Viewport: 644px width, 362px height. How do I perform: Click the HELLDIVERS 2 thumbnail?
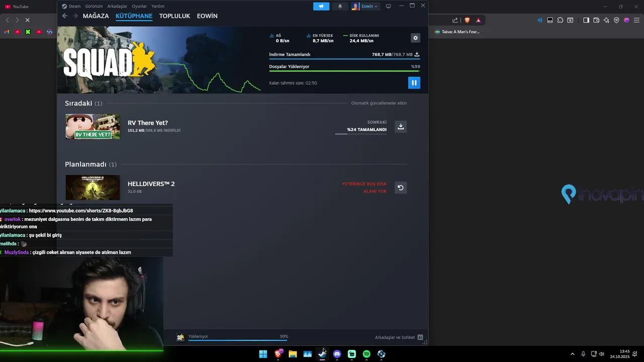93,188
